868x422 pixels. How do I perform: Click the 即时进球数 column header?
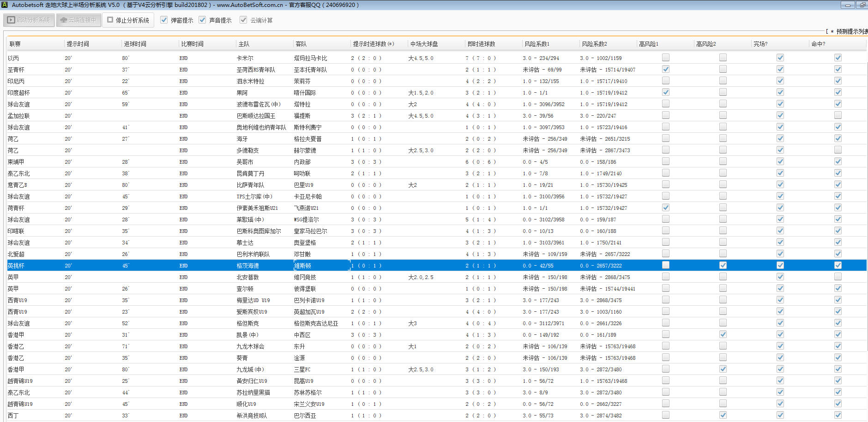point(481,44)
